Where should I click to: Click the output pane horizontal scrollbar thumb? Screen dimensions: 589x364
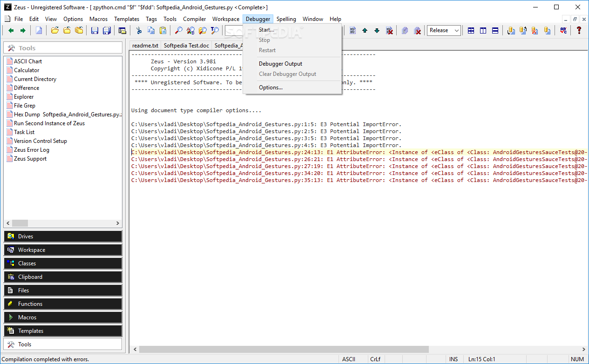[284, 349]
